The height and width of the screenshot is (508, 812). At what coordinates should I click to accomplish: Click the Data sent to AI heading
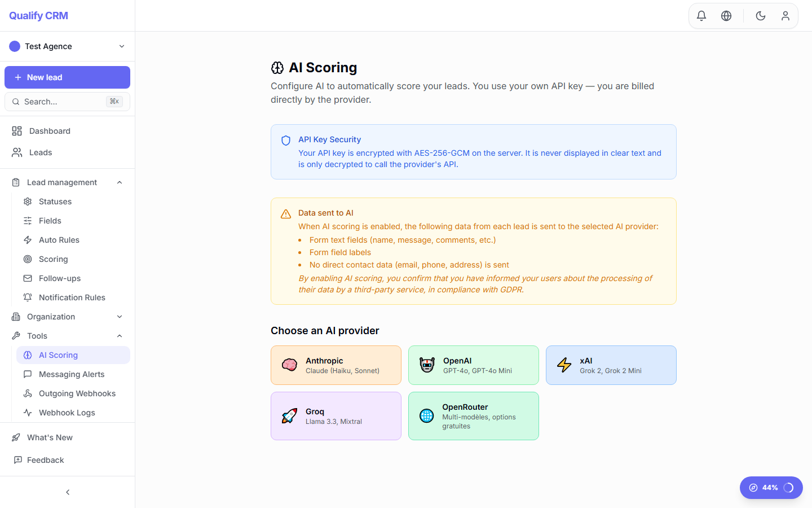tap(326, 213)
